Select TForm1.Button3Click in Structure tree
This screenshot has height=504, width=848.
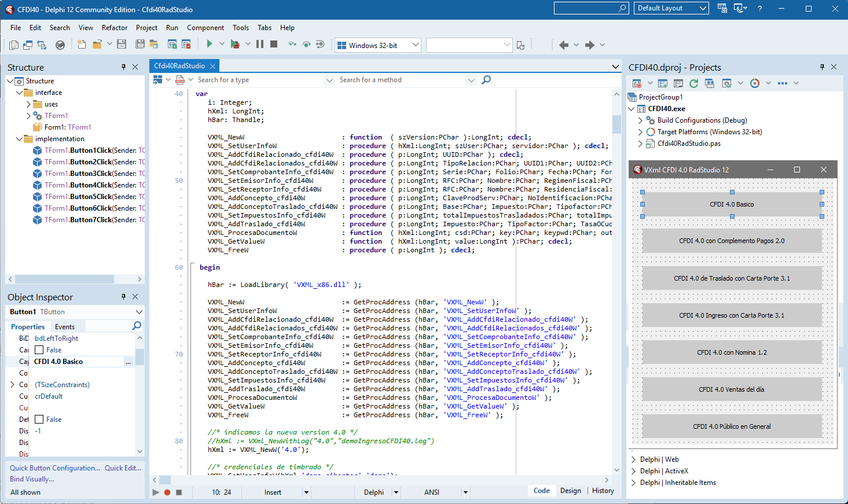[x=88, y=174]
